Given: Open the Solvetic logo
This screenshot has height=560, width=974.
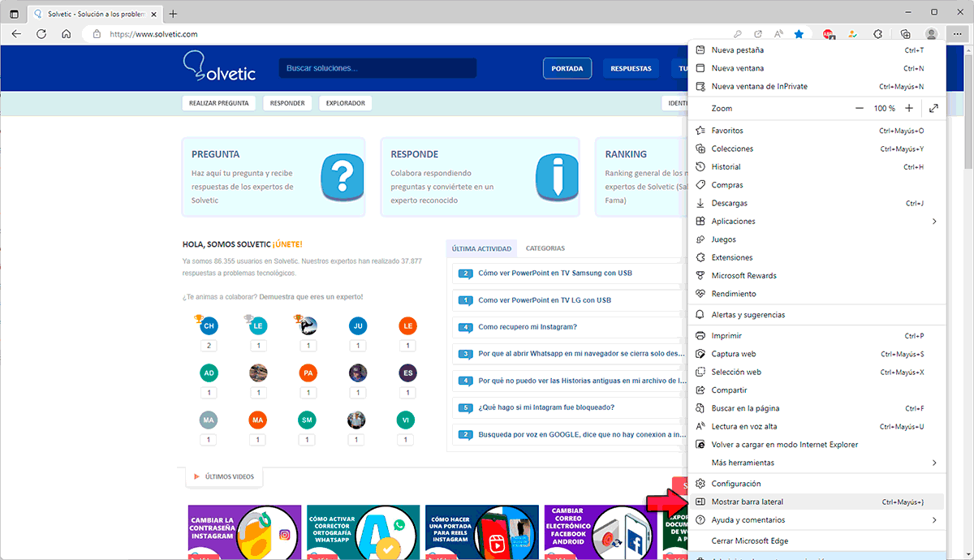Looking at the screenshot, I should pos(219,67).
